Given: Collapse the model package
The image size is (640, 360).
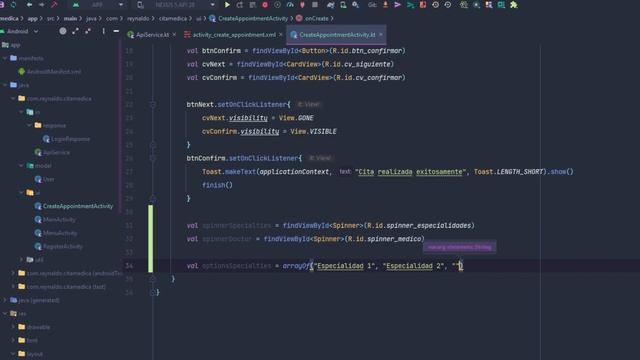Looking at the screenshot, I should point(21,166).
